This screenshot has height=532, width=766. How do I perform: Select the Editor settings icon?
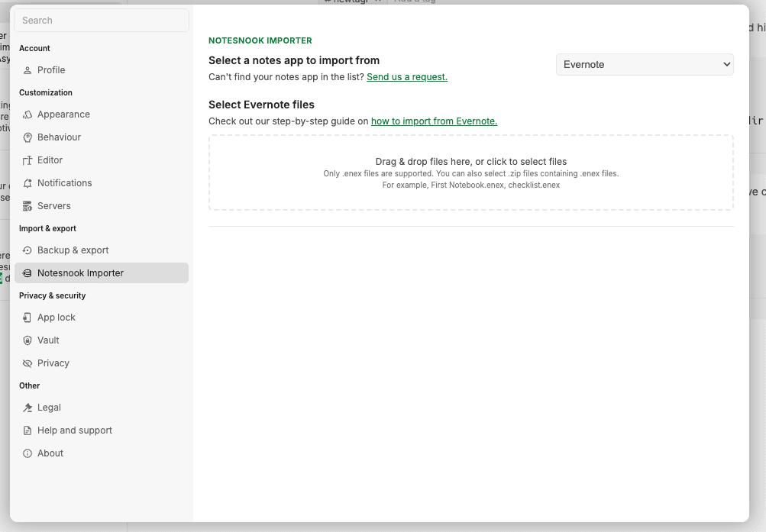click(27, 160)
